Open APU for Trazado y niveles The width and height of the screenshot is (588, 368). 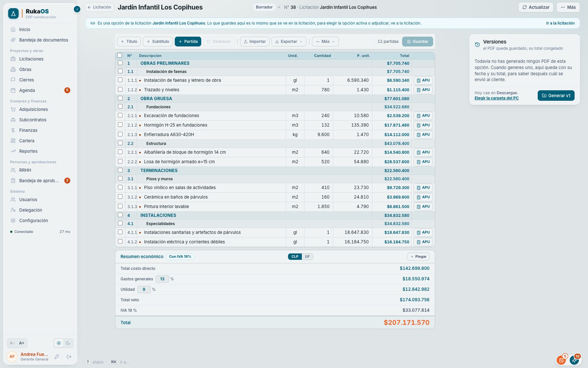coord(423,90)
